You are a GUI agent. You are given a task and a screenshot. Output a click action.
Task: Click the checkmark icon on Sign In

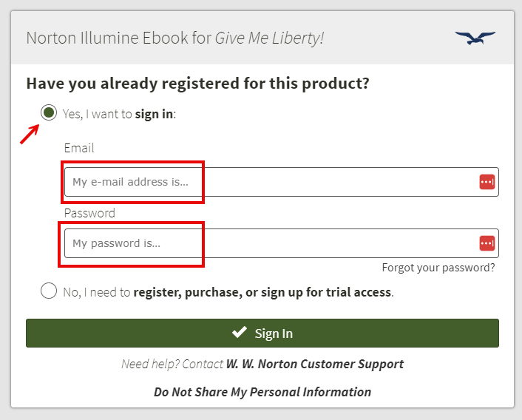[240, 332]
